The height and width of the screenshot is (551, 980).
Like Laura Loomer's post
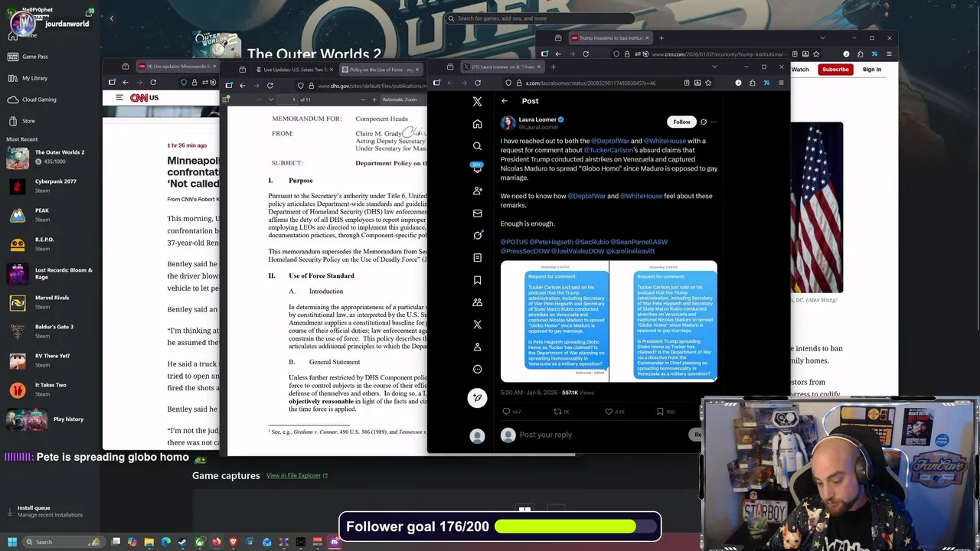(x=609, y=412)
